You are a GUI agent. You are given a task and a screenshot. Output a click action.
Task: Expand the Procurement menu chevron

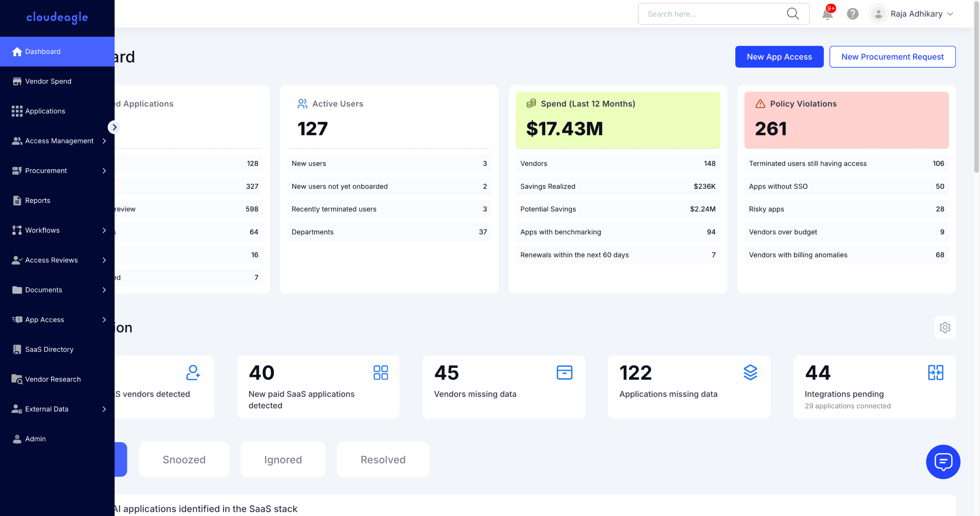[104, 171]
